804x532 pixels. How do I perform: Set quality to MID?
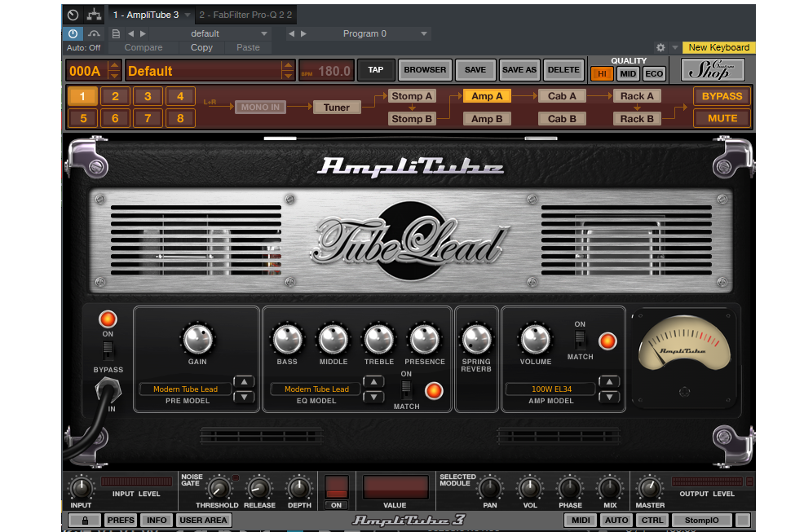coord(628,74)
